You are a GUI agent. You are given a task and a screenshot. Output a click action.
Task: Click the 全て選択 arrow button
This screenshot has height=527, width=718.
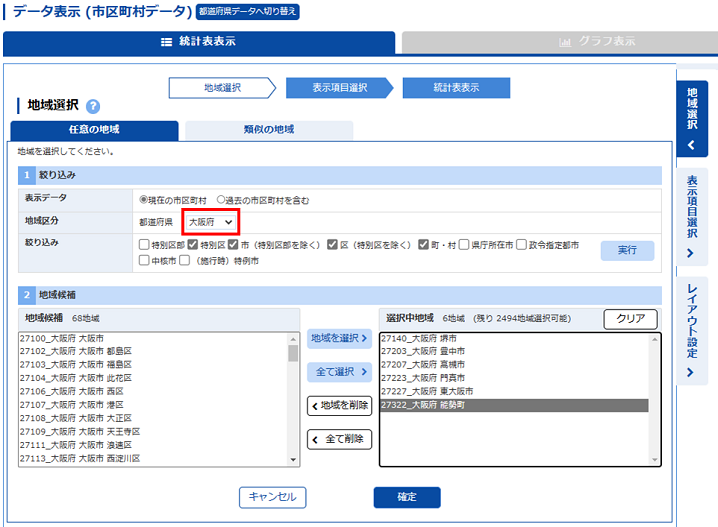339,372
